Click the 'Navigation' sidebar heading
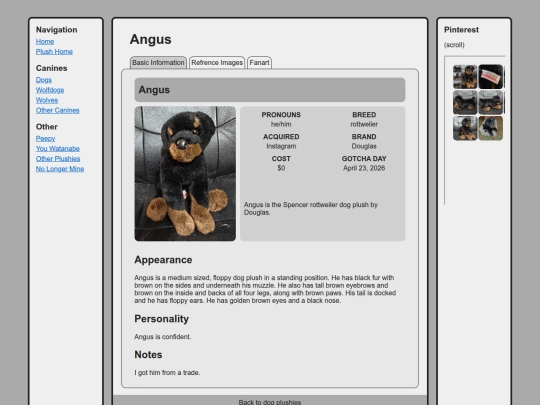The height and width of the screenshot is (405, 540). tap(56, 30)
